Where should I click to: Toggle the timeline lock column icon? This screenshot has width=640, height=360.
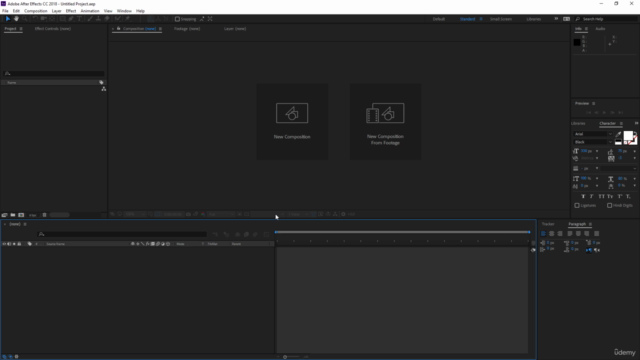19,244
